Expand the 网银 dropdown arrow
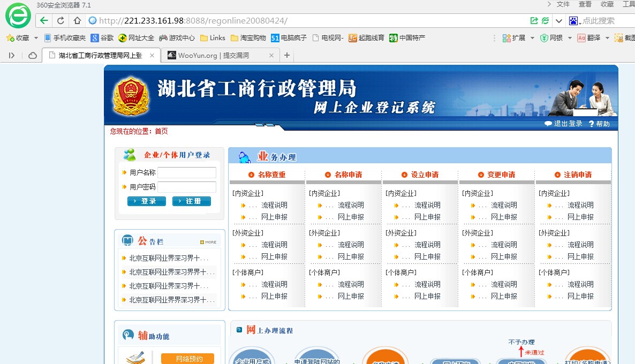This screenshot has height=364, width=635. tap(570, 38)
